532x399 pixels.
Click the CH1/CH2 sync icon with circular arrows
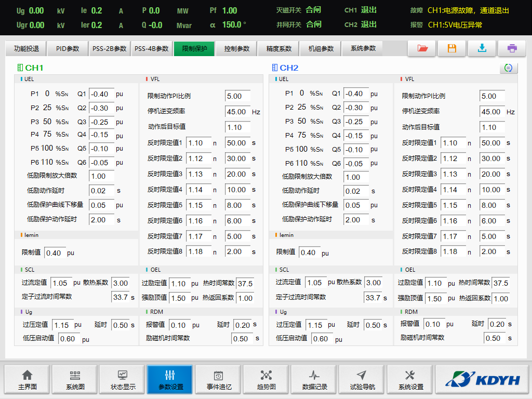click(x=509, y=68)
